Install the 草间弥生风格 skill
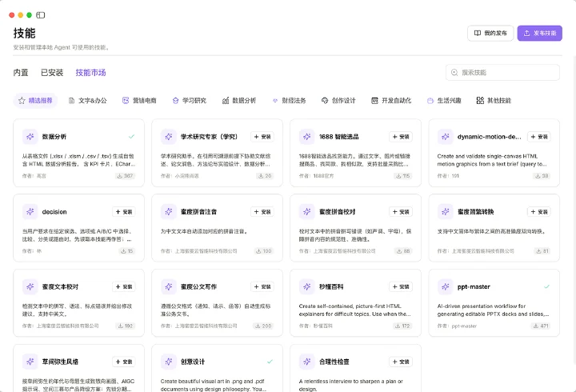 coord(124,362)
